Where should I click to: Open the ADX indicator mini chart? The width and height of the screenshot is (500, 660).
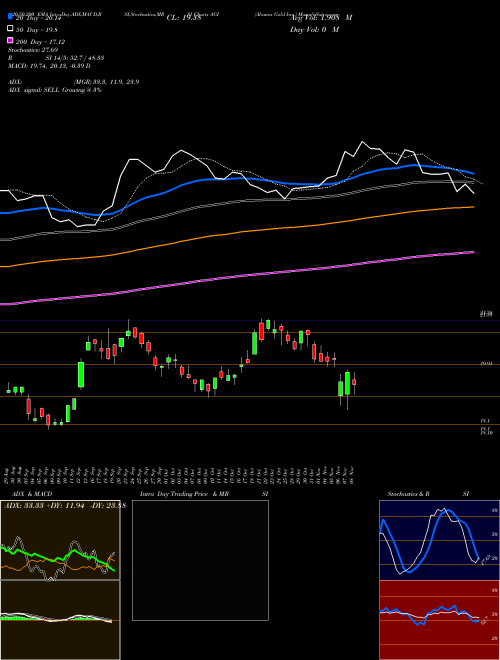[x=60, y=540]
